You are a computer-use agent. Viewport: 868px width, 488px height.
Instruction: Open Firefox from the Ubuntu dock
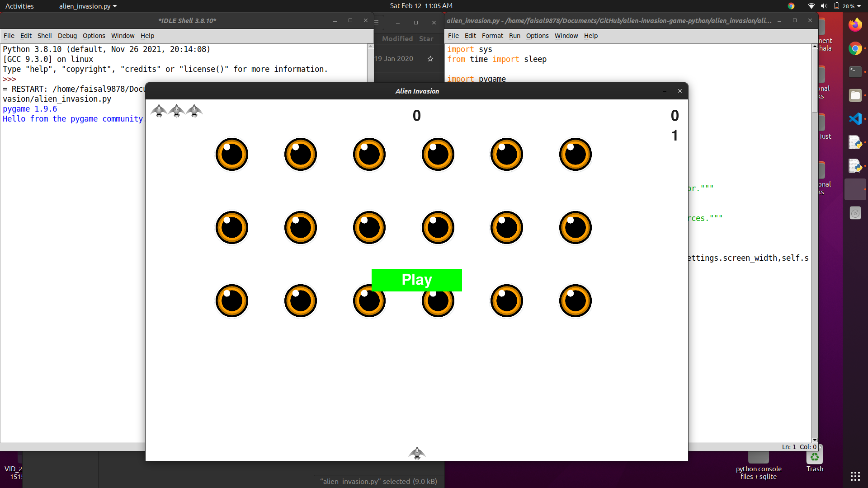[x=855, y=25]
